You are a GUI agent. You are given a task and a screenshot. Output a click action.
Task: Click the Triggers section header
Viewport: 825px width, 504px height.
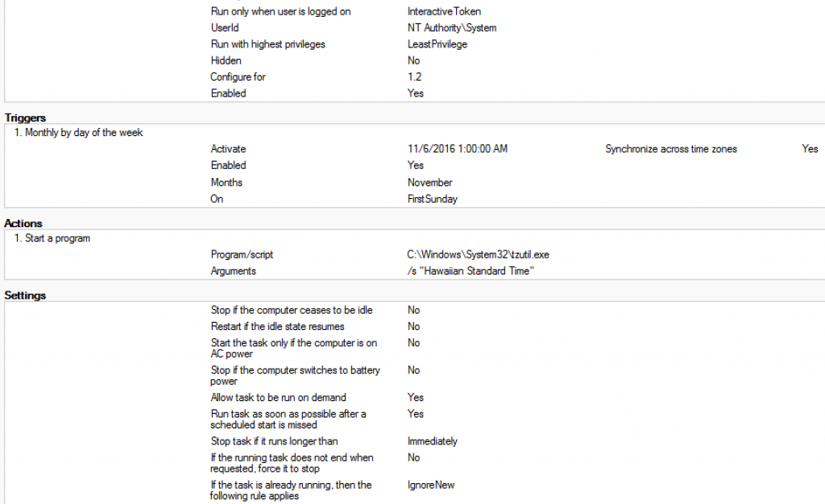point(25,118)
